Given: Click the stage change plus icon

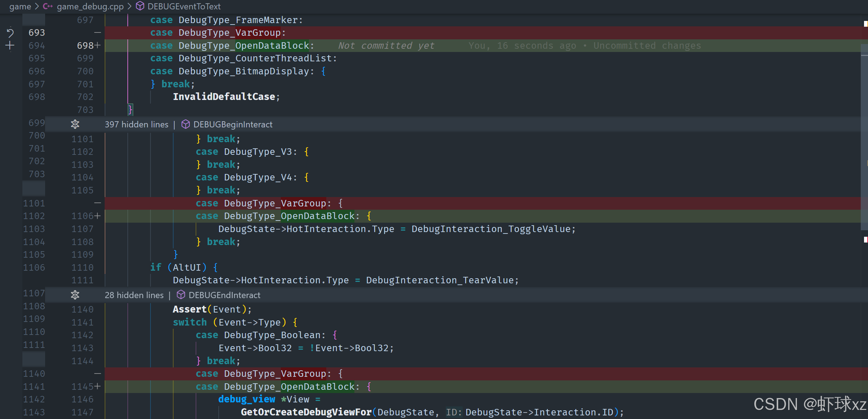Looking at the screenshot, I should point(10,45).
